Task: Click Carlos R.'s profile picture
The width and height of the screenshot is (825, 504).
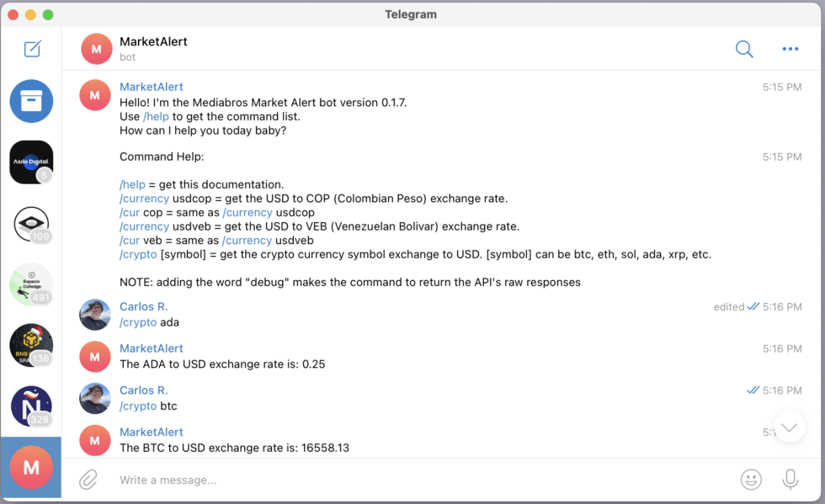Action: [94, 316]
